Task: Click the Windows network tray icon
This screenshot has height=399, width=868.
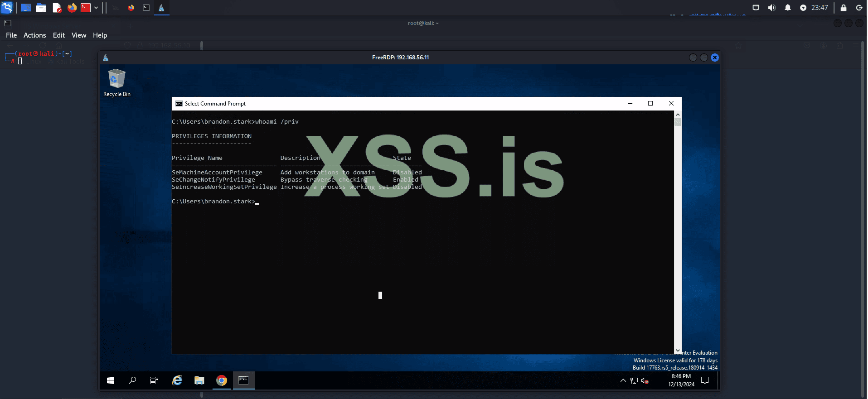Action: [x=634, y=380]
